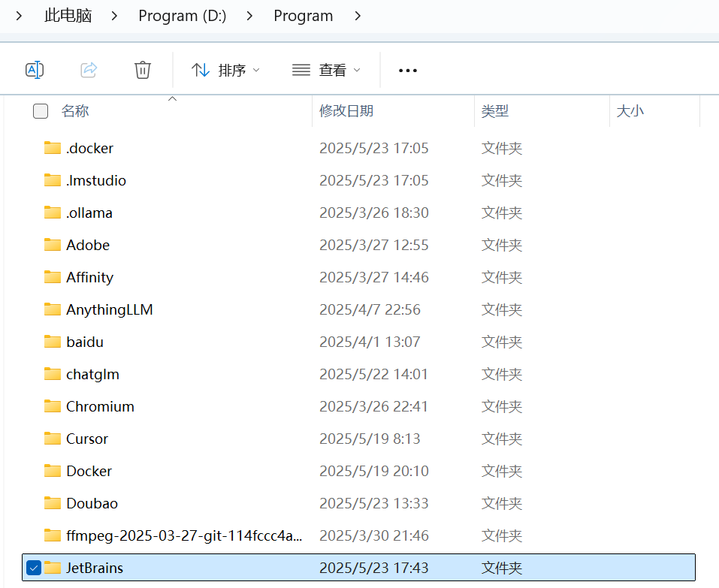
Task: Open the 查看 view dropdown
Action: pyautogui.click(x=327, y=70)
